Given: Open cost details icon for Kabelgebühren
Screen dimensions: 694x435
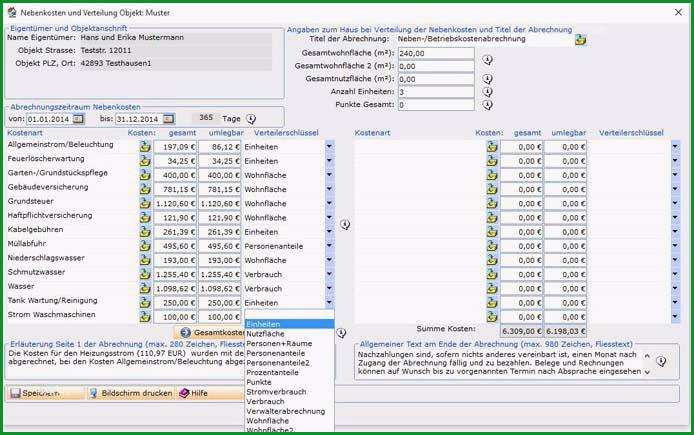Looking at the screenshot, I should (145, 232).
